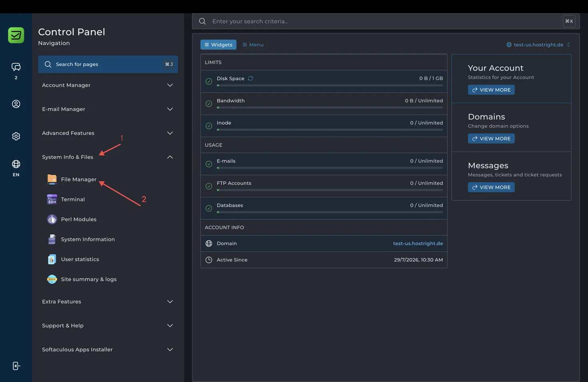The image size is (588, 382).
Task: Click green check icon beside Databases
Action: pos(209,209)
